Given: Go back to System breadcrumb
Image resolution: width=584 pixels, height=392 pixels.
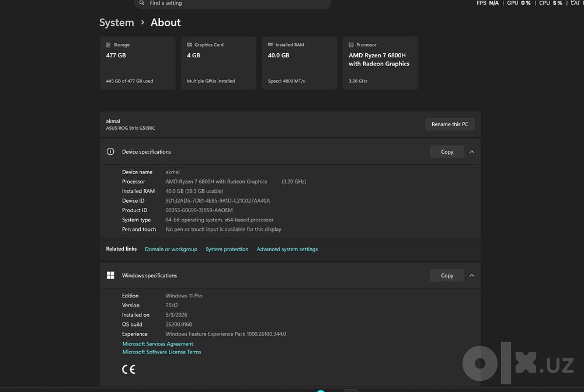Looking at the screenshot, I should click(x=117, y=22).
